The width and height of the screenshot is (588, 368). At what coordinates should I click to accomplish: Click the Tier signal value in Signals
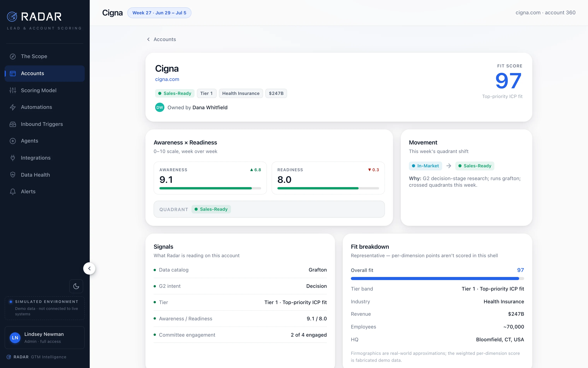[296, 302]
